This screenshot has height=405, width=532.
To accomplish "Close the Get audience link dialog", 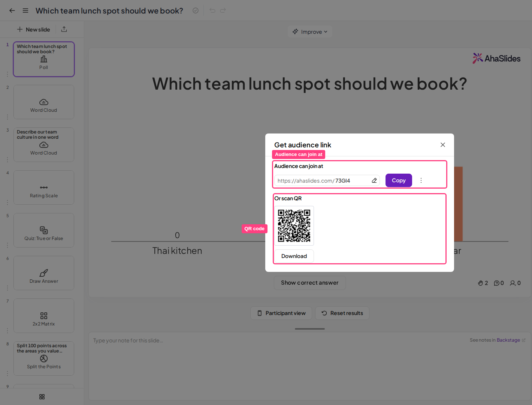I will [x=443, y=145].
